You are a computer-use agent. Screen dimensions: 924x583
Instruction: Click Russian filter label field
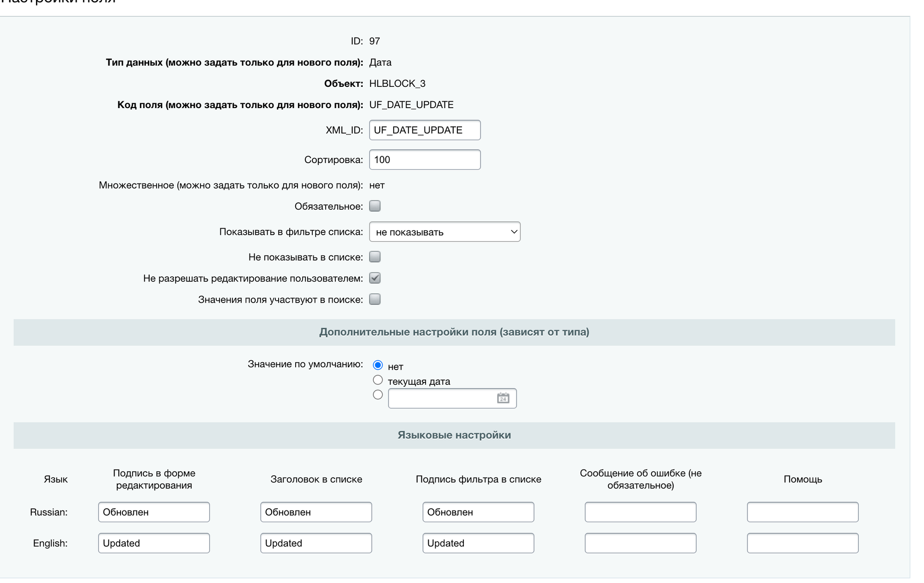[x=478, y=512]
